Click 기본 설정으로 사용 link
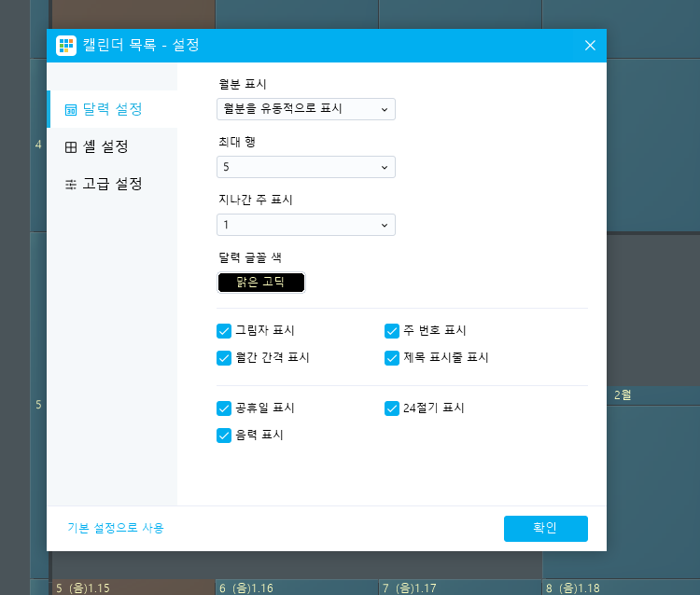Screen dimensions: 700x595 tap(116, 528)
